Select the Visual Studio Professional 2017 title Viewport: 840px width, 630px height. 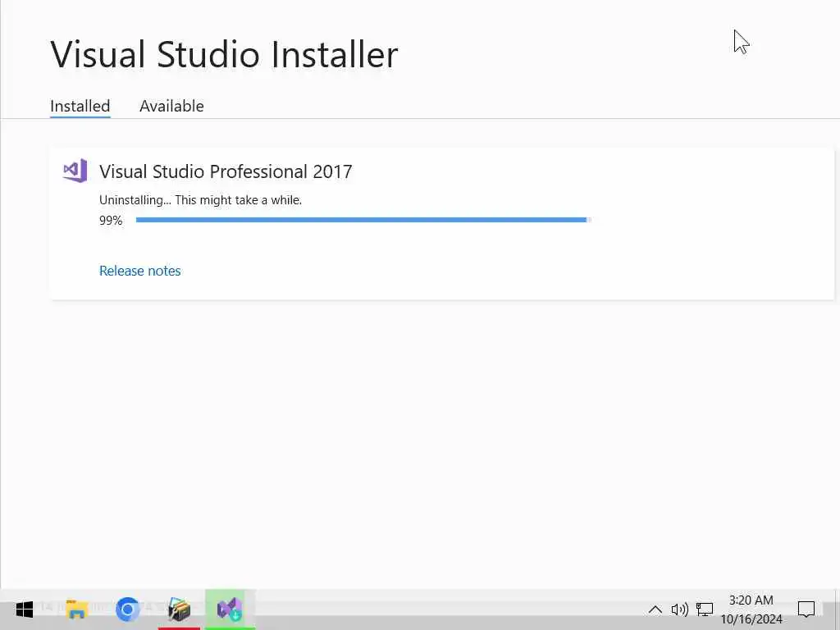(x=226, y=171)
